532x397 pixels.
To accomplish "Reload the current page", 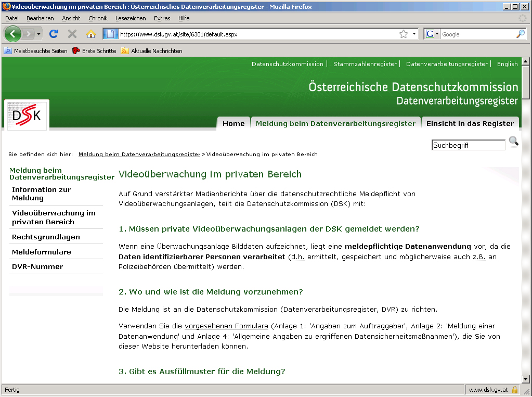I will 54,33.
